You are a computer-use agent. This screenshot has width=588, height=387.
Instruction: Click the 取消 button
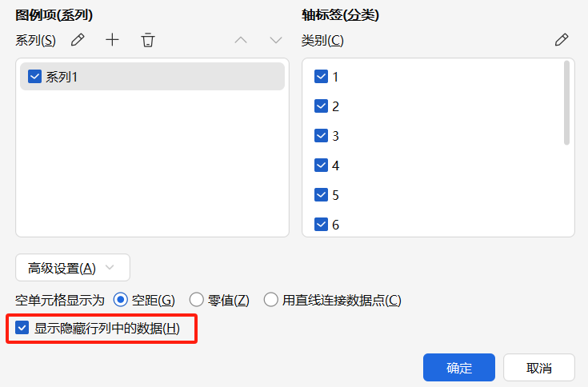pos(539,368)
